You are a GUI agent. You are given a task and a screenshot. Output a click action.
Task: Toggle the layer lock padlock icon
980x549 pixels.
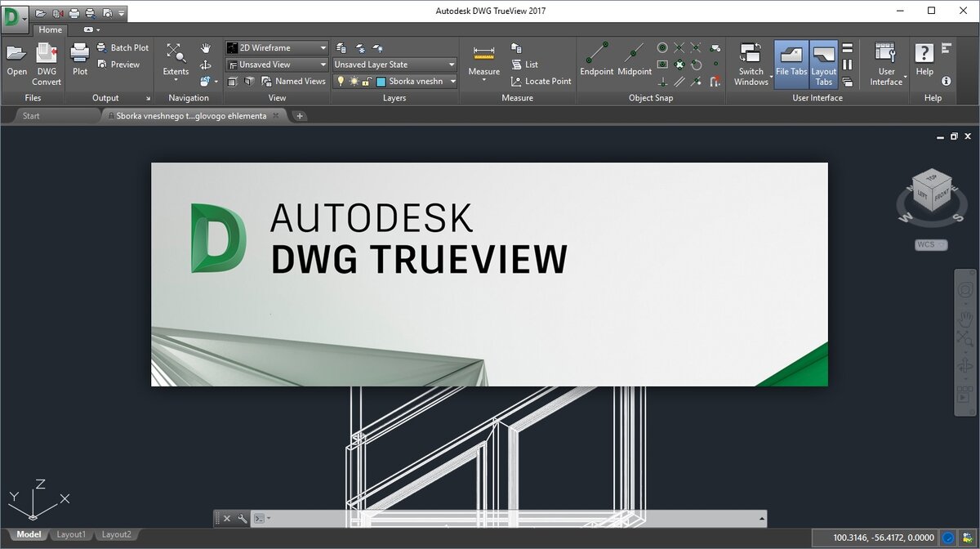[x=367, y=82]
